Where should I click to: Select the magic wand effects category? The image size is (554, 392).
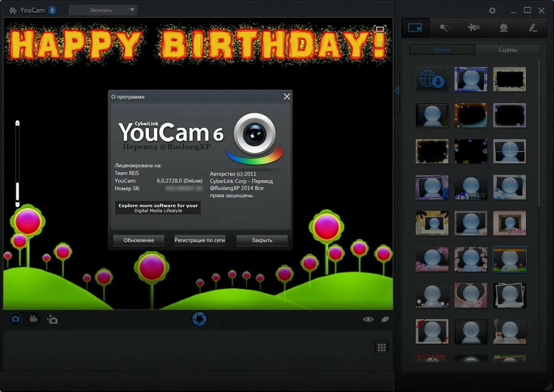coord(444,28)
